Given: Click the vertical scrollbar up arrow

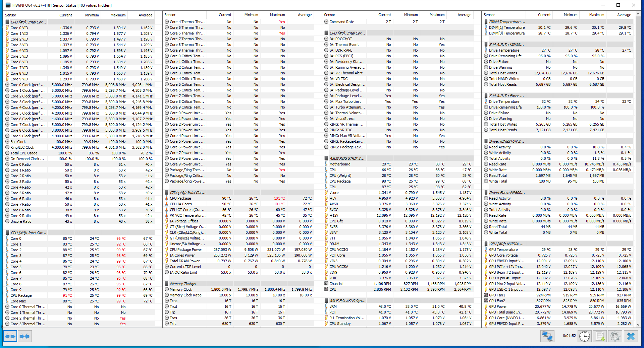Looking at the screenshot, I should tap(638, 14).
